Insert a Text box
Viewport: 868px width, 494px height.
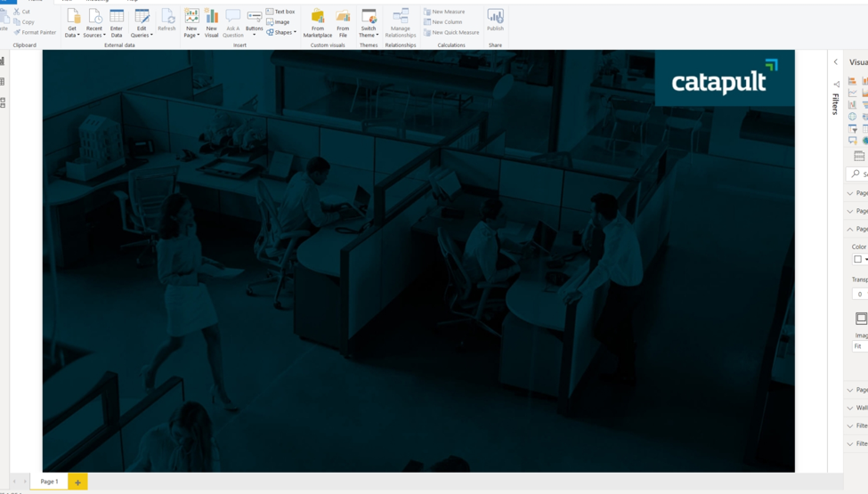click(x=280, y=11)
